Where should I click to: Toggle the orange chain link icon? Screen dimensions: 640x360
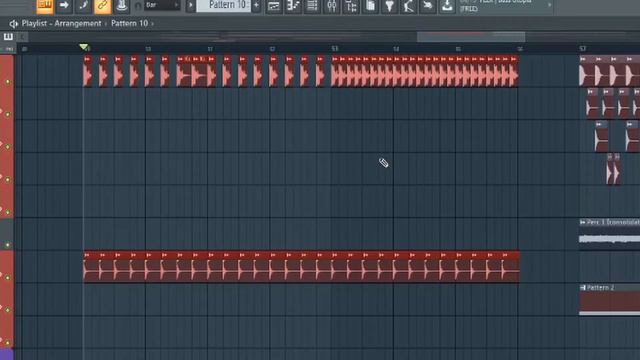click(x=102, y=6)
